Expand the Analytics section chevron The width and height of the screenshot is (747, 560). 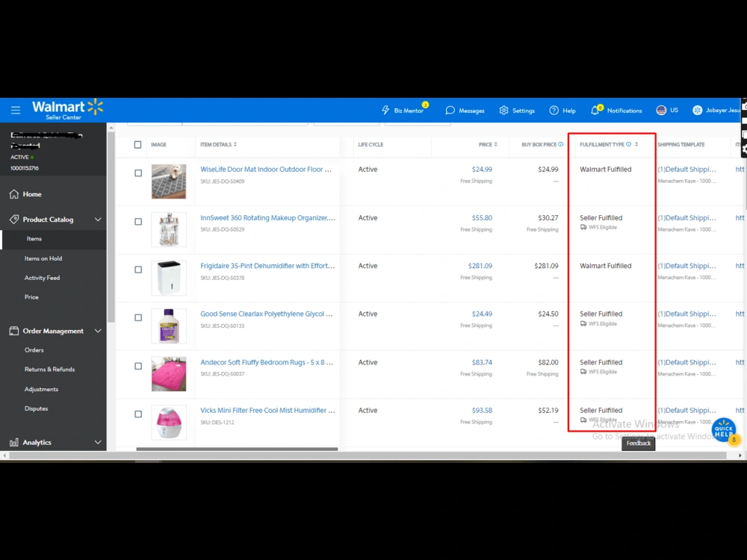click(98, 442)
